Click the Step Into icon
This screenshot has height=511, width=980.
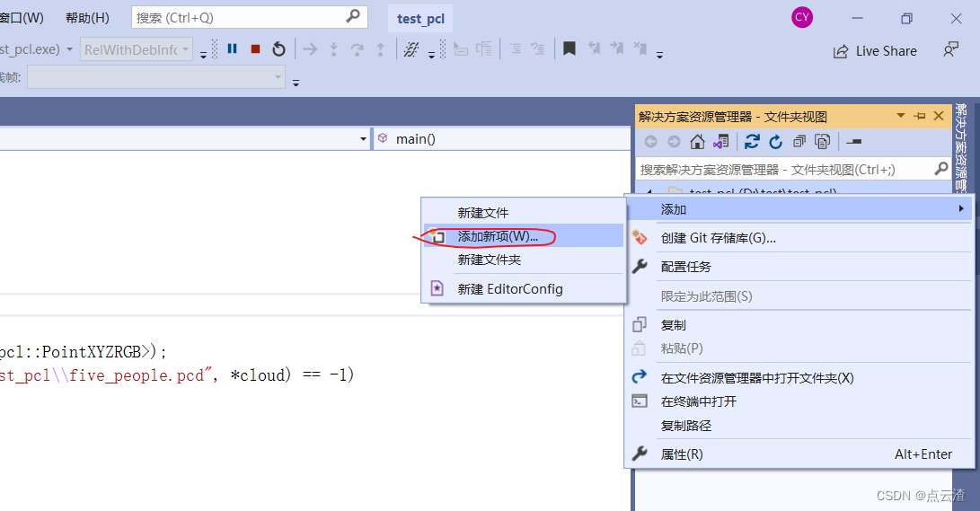tap(334, 49)
